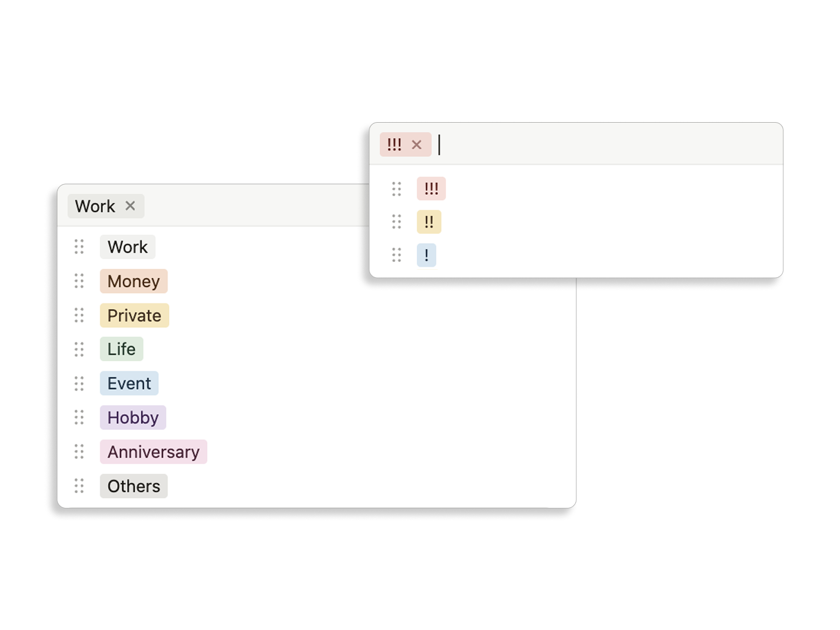Remove the selected Work tag
840x630 pixels.
130,206
